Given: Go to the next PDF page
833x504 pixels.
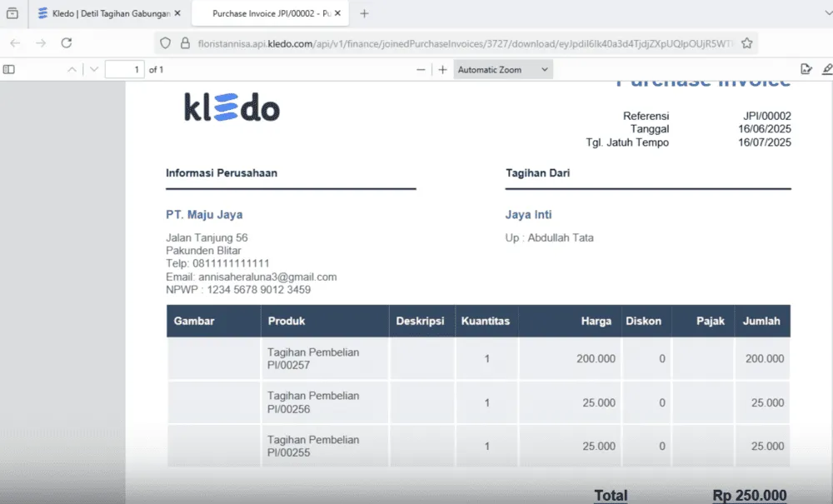Looking at the screenshot, I should pos(94,70).
